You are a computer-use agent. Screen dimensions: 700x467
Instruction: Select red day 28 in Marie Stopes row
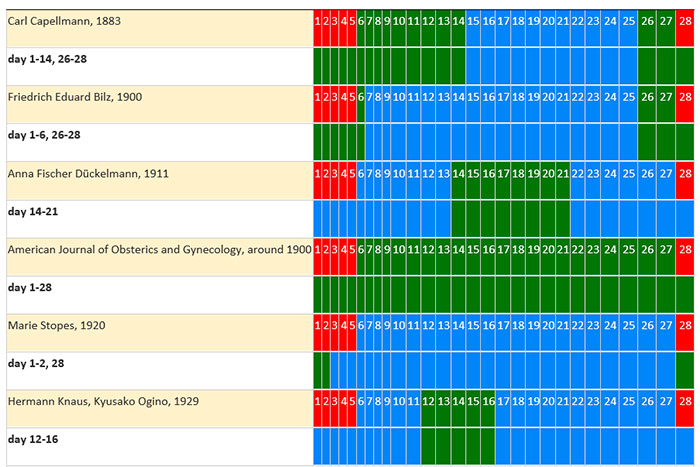click(x=685, y=325)
